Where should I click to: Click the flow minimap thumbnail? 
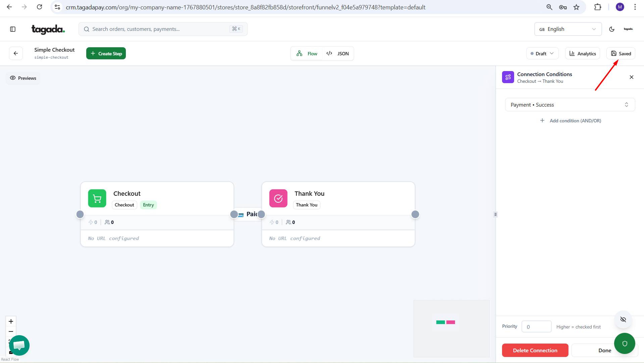coord(451,328)
